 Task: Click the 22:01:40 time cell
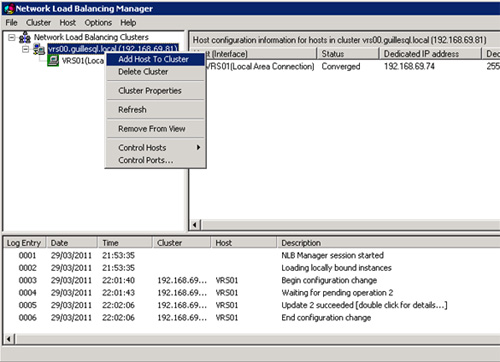(118, 280)
